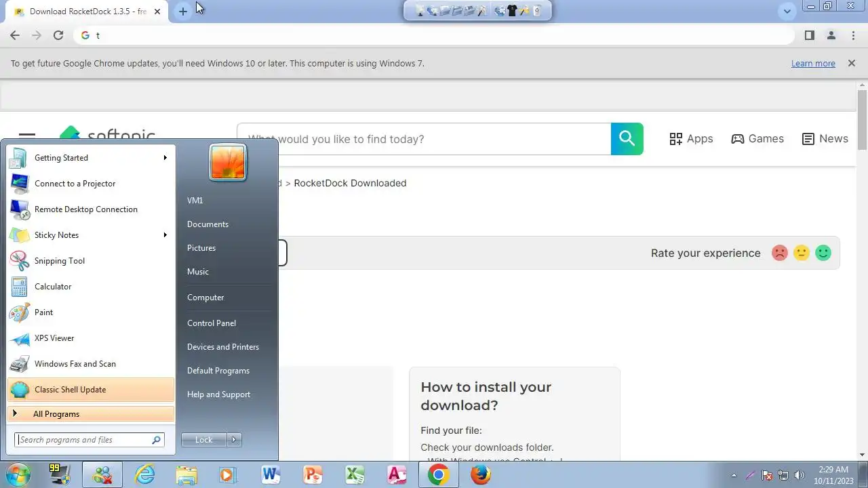Open Help and Support
Screen dimensions: 868x488
coord(218,394)
